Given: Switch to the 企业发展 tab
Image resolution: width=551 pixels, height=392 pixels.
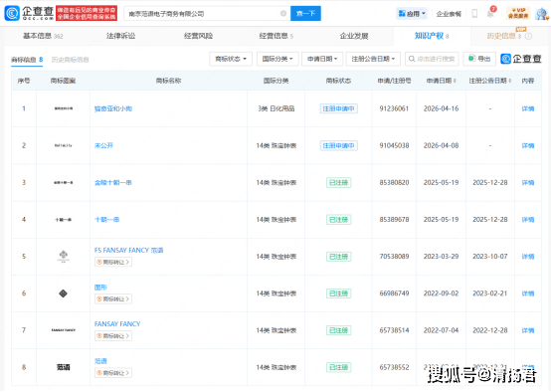Looking at the screenshot, I should (354, 36).
